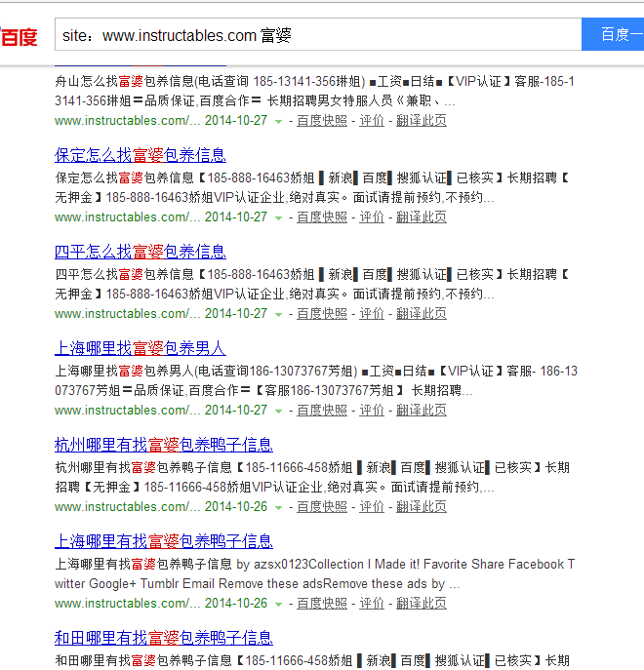This screenshot has width=644, height=670.
Task: Open the result title starting with 杭州
Action: tap(164, 445)
